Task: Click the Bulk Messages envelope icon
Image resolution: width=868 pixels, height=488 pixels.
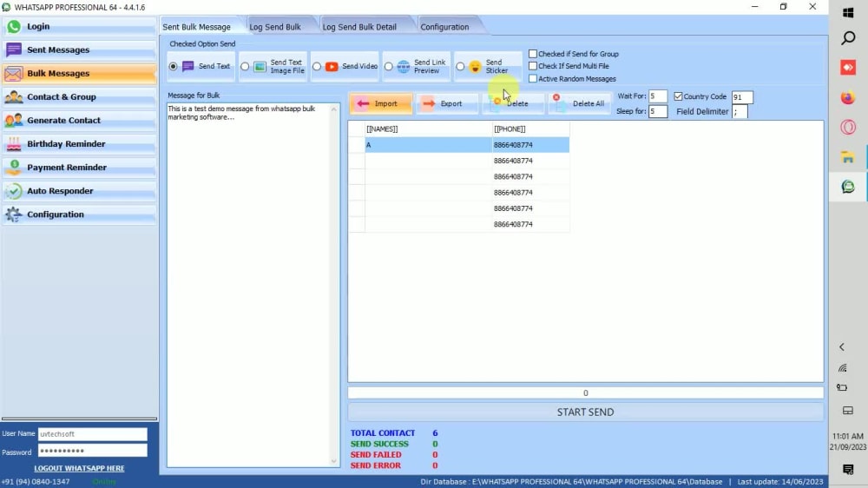Action: pyautogui.click(x=14, y=73)
